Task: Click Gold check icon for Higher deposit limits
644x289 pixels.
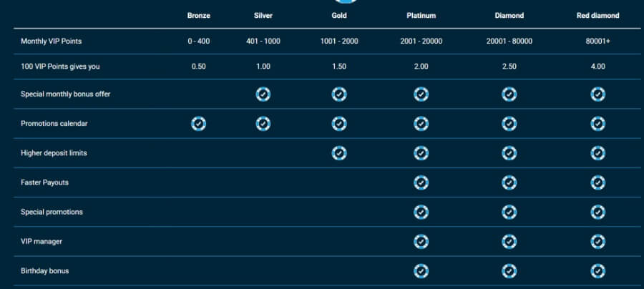Action: [x=339, y=153]
